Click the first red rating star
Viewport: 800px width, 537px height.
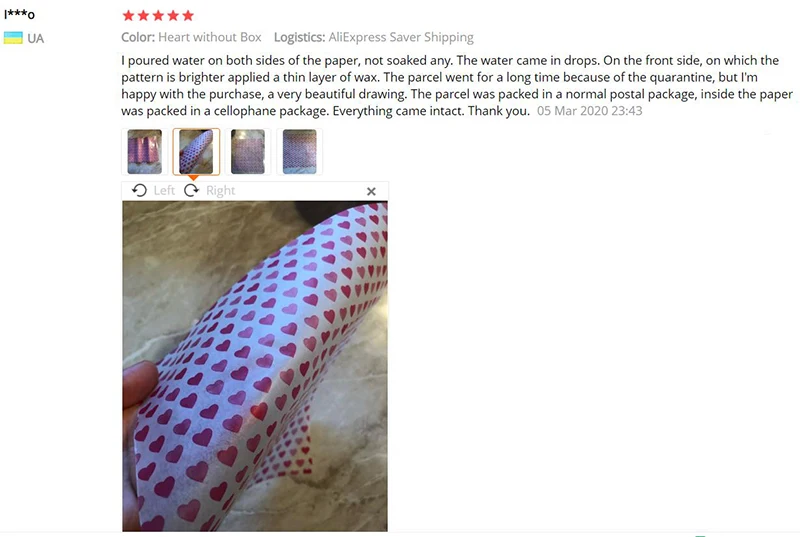point(129,15)
